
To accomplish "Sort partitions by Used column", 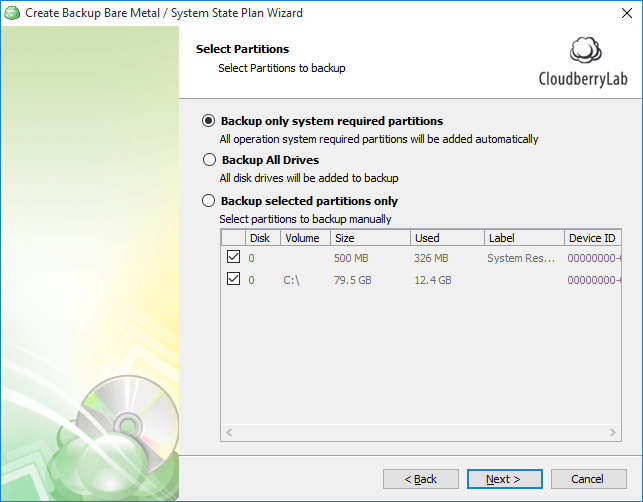I will (x=446, y=238).
